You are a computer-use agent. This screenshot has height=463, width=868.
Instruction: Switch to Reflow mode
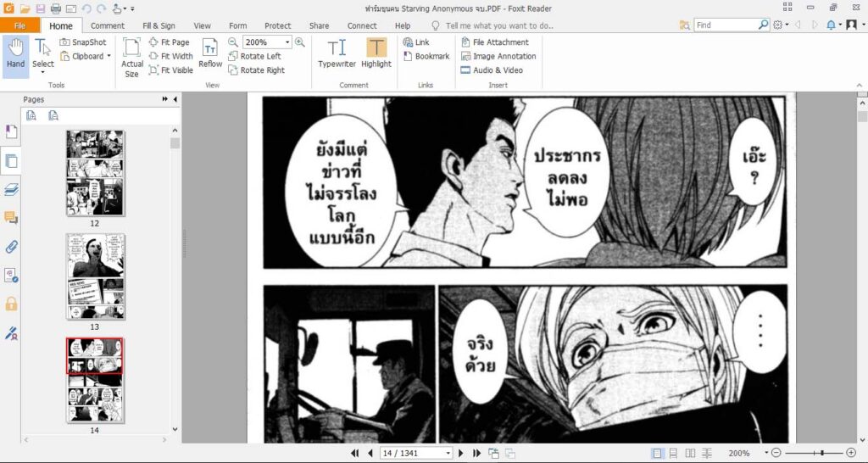point(210,53)
